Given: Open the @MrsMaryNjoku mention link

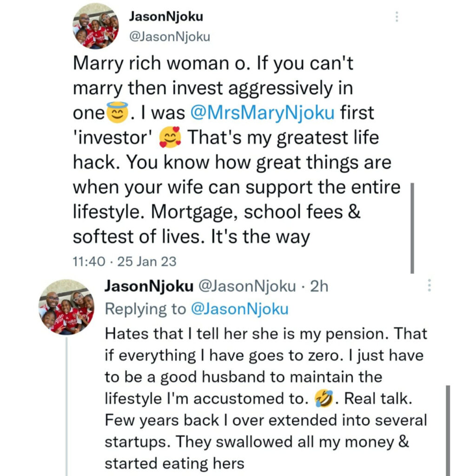Looking at the screenshot, I should point(263,112).
